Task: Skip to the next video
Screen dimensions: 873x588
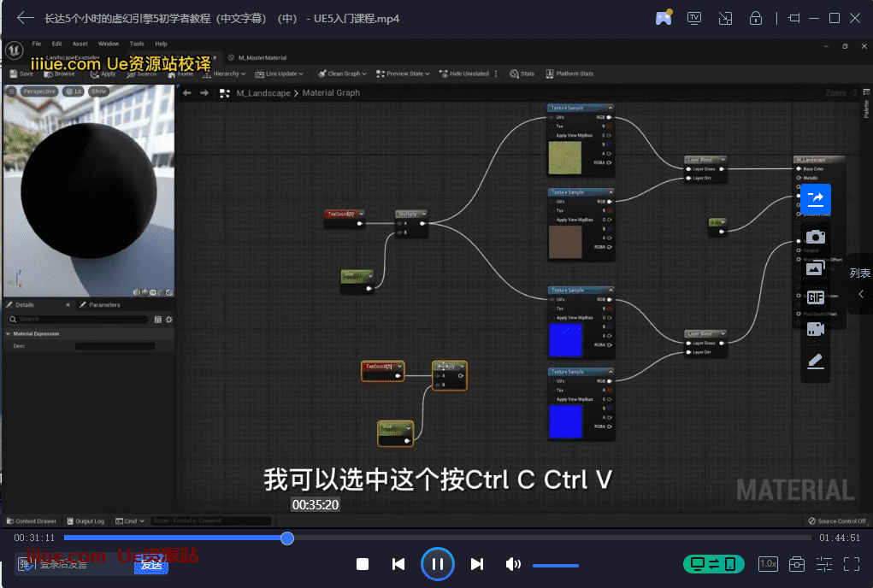Action: (x=477, y=564)
